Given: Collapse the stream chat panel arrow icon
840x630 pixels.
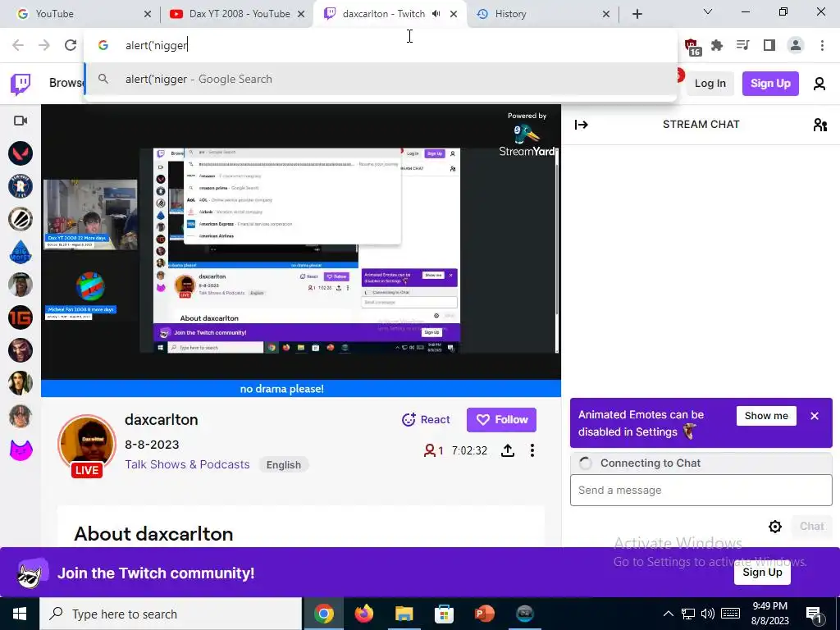Looking at the screenshot, I should click(582, 125).
